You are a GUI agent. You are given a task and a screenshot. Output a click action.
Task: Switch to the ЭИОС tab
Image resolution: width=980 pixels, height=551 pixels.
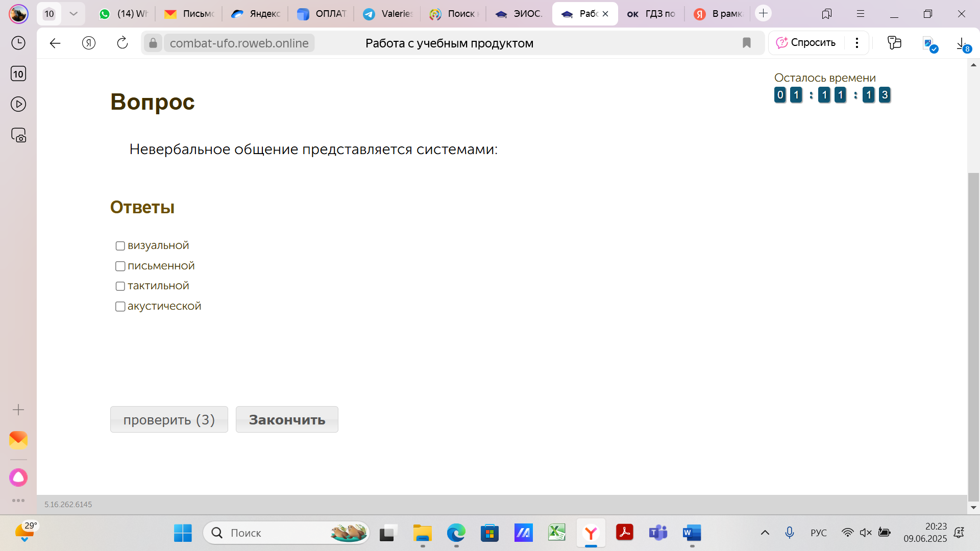519,14
